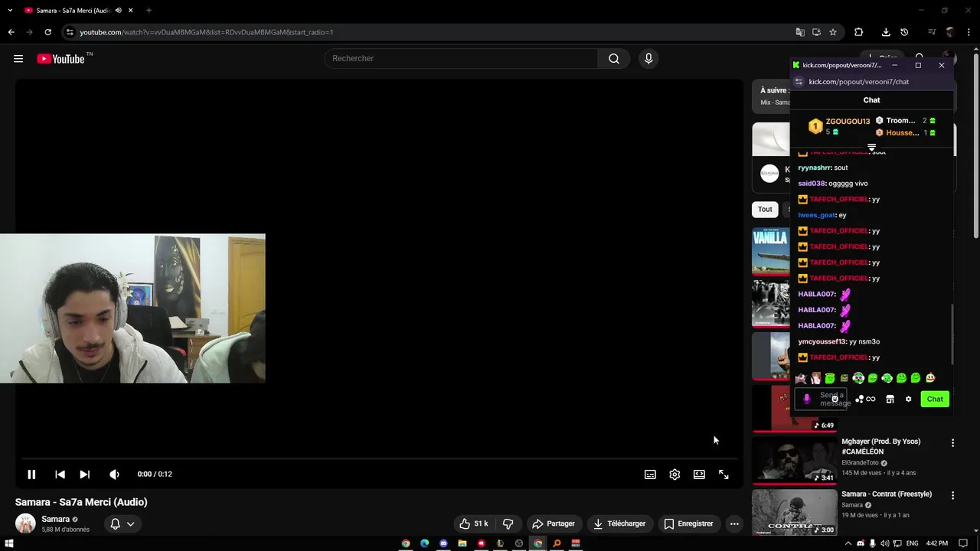Open the more actions three-dot menu
The width and height of the screenshot is (980, 551).
[x=734, y=523]
